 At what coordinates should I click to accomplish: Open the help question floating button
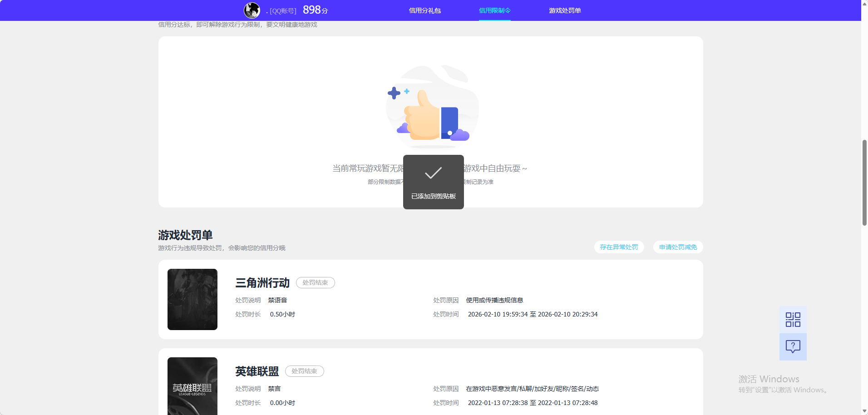coord(793,347)
